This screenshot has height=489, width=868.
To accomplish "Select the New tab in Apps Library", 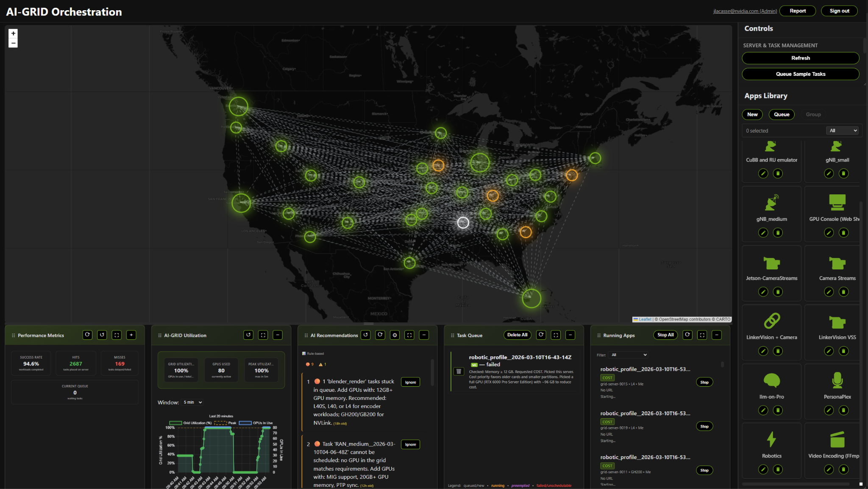I will coord(752,115).
